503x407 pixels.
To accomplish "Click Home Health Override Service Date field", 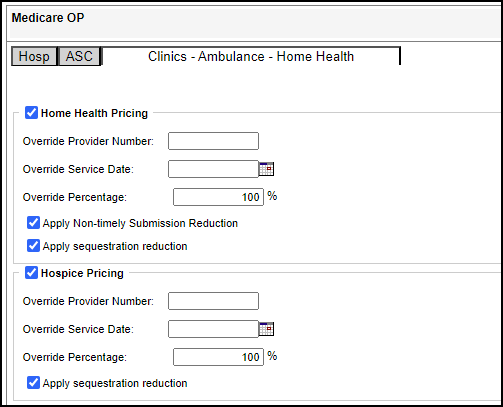I will [x=213, y=169].
